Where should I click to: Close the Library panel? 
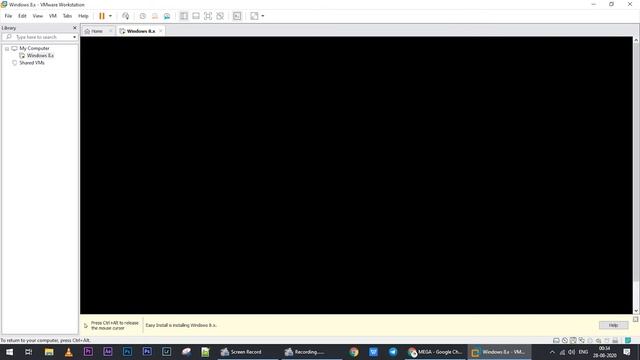tap(75, 28)
